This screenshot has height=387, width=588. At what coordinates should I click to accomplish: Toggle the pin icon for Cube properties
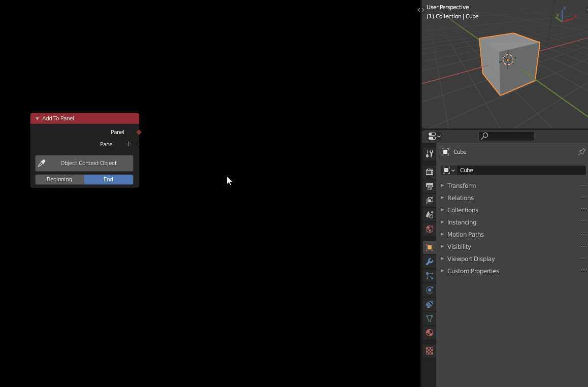tap(581, 151)
